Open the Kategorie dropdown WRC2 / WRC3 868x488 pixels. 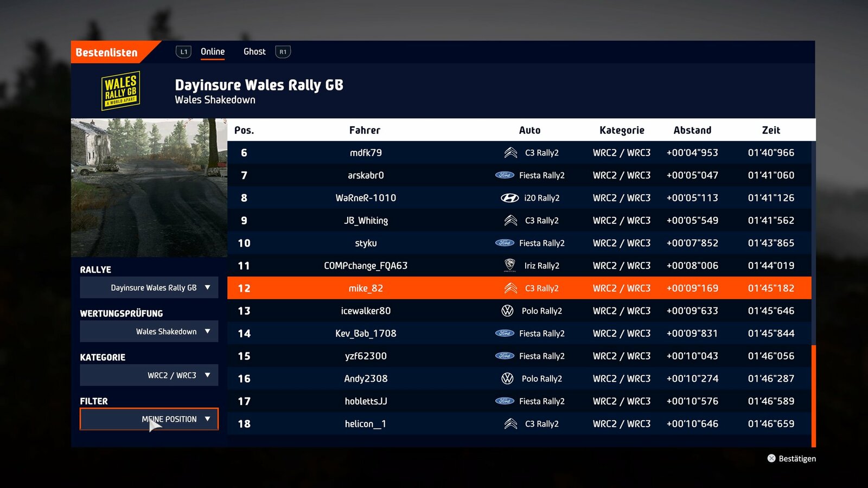(x=149, y=375)
